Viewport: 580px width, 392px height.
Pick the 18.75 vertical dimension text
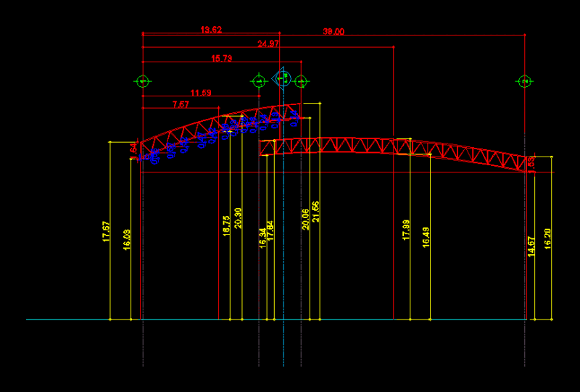tap(226, 225)
